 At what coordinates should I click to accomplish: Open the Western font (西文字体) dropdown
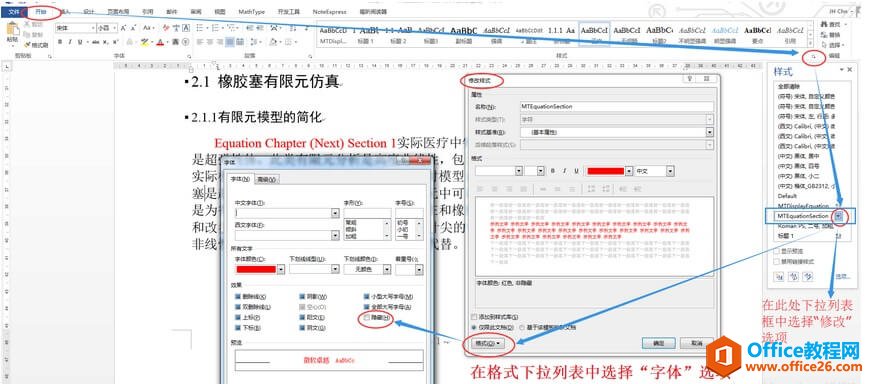335,235
